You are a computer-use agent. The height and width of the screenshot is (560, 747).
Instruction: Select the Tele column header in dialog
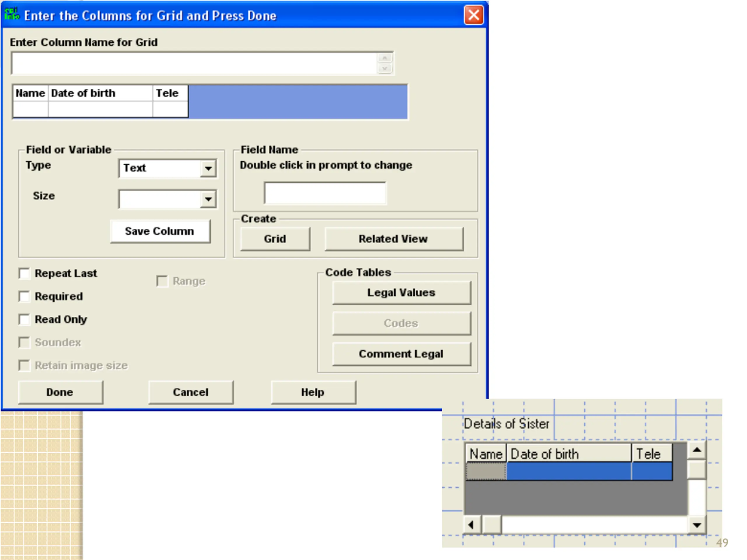[170, 93]
